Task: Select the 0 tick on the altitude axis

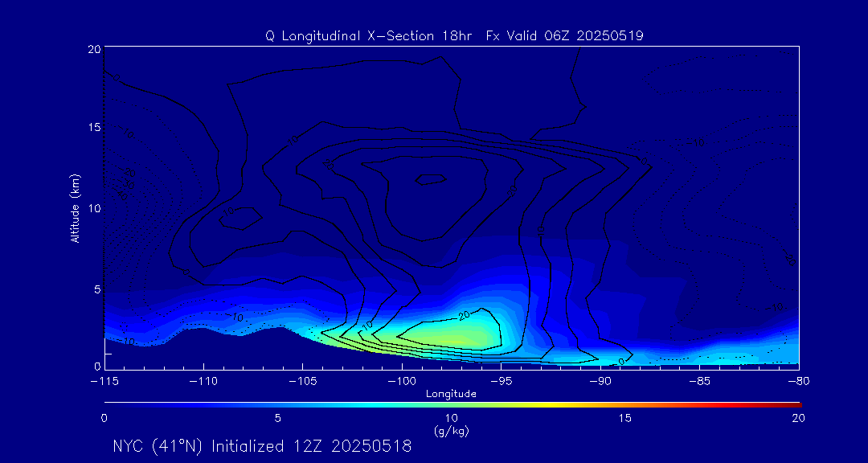Action: tap(97, 366)
